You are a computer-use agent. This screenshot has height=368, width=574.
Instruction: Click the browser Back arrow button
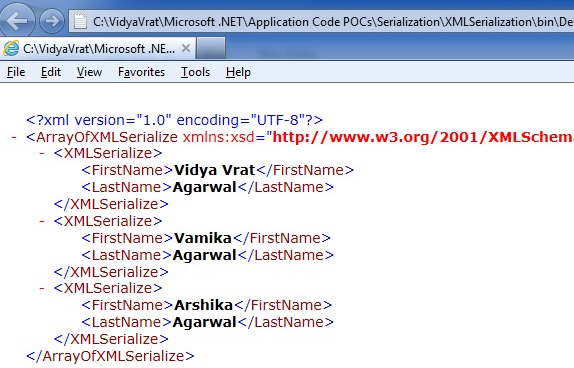pyautogui.click(x=17, y=21)
